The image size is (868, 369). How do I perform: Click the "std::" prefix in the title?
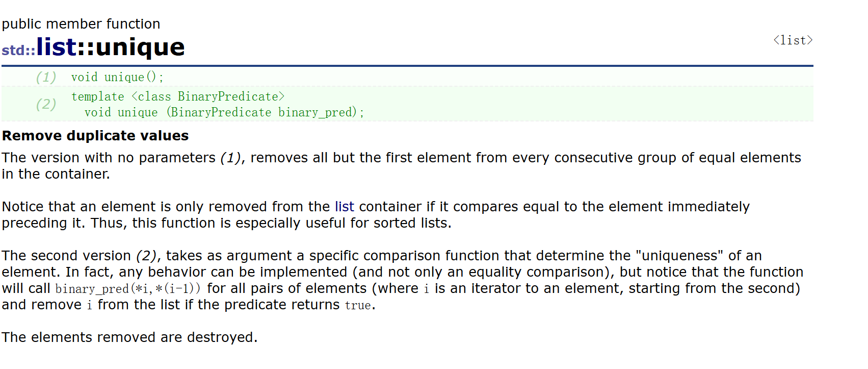(18, 51)
